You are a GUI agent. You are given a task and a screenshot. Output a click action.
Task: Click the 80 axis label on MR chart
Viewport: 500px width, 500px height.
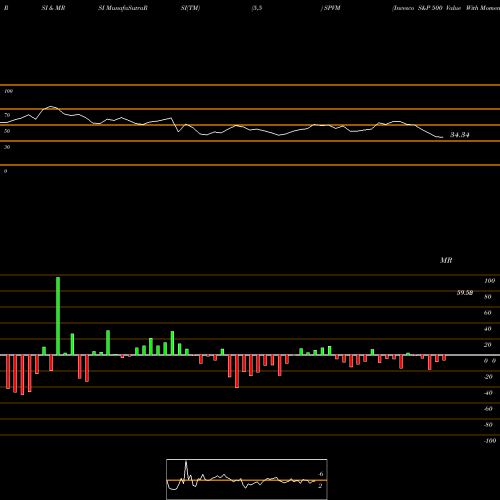pos(487,297)
